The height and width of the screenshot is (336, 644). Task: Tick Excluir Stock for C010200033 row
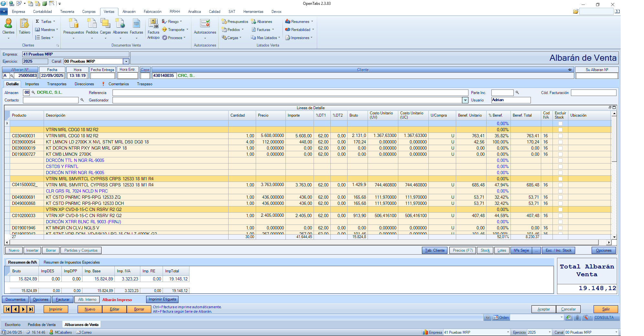560,215
